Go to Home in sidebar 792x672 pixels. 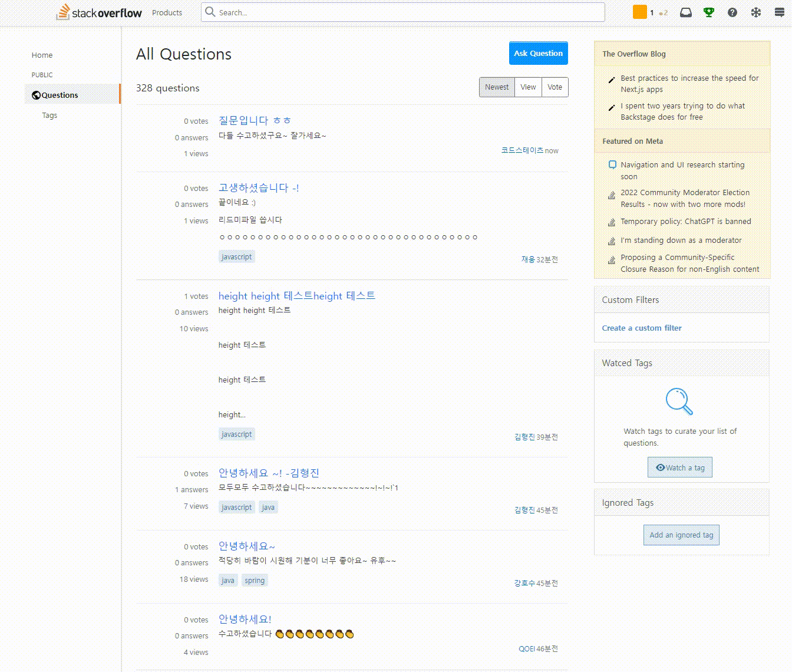(x=42, y=55)
